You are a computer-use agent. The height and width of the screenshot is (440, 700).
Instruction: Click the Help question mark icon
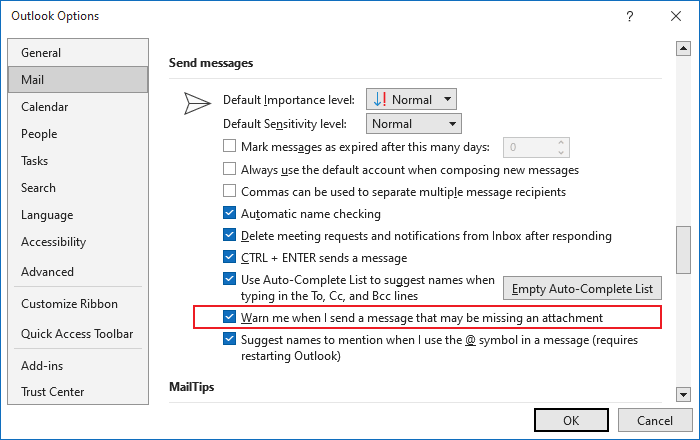629,17
